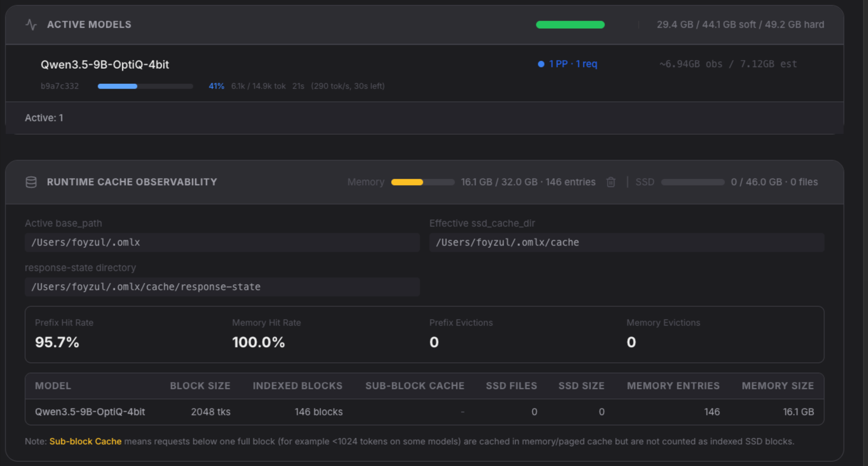Click the Memory Evictions 0 value
Screen dimensions: 868x466
(x=631, y=342)
